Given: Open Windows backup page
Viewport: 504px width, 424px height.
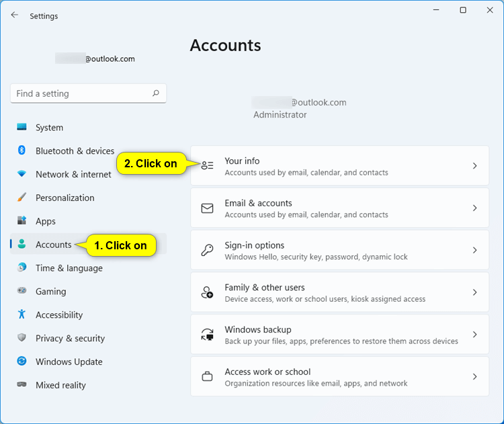Looking at the screenshot, I should coord(340,335).
